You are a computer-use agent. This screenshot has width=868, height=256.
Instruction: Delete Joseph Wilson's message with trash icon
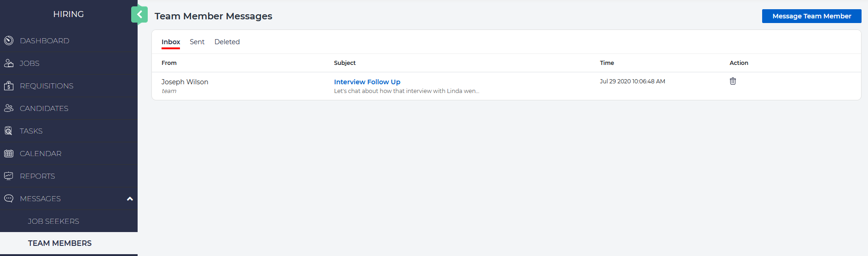(733, 81)
